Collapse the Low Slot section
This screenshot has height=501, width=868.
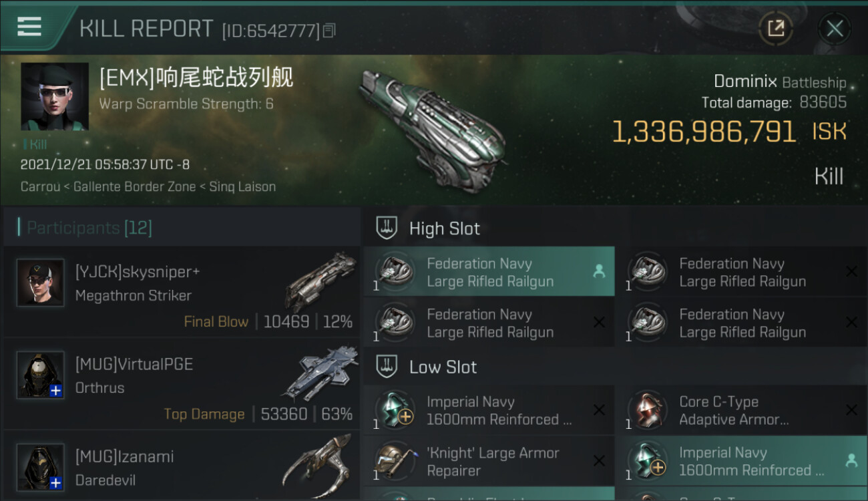pyautogui.click(x=387, y=367)
